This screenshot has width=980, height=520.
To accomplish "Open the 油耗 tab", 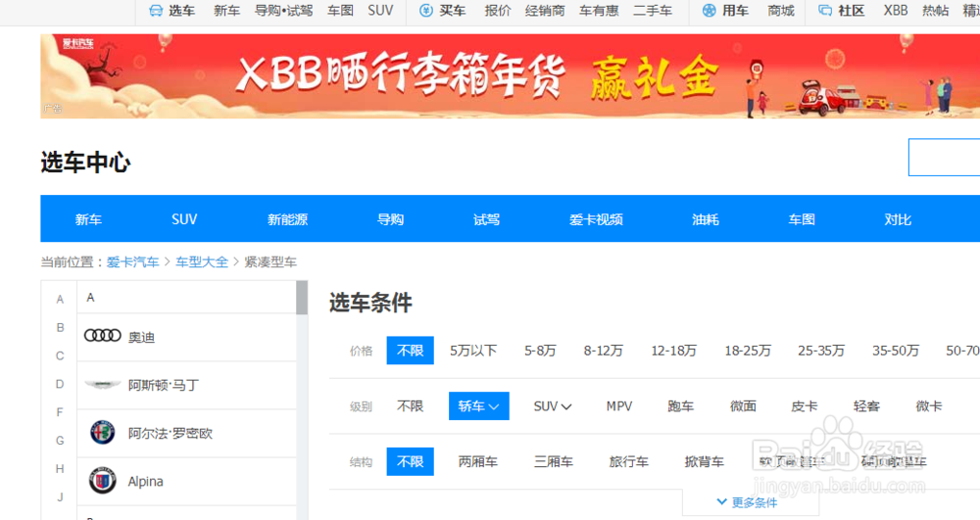I will click(x=706, y=219).
